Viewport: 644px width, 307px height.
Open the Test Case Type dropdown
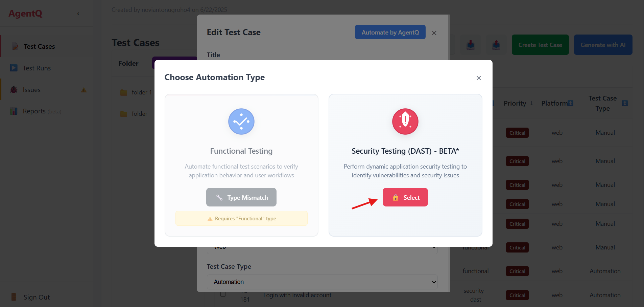(322, 282)
